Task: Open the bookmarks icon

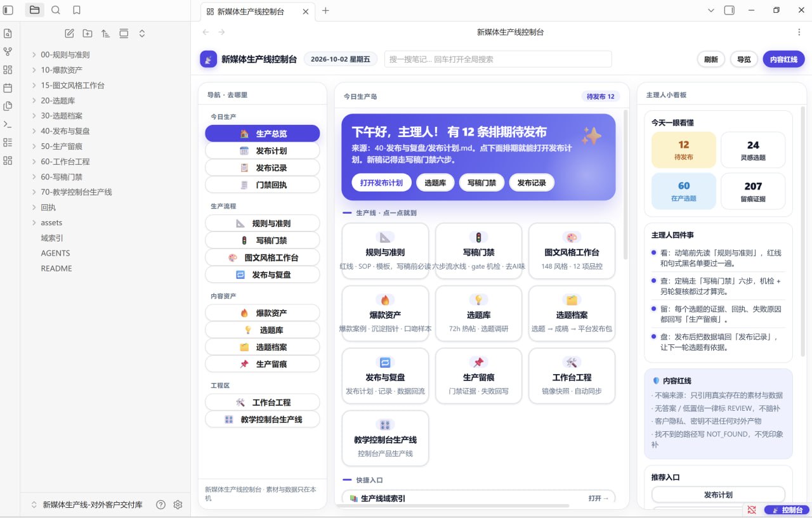Action: point(77,10)
